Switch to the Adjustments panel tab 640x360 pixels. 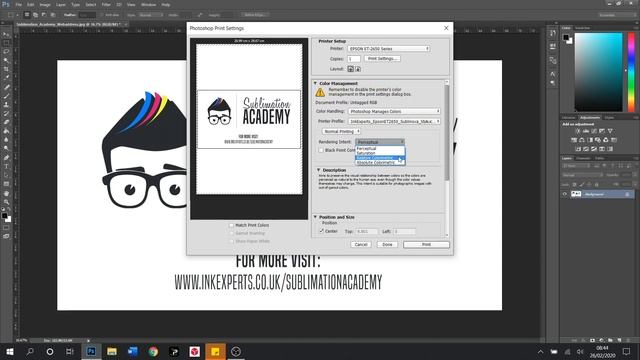point(589,118)
